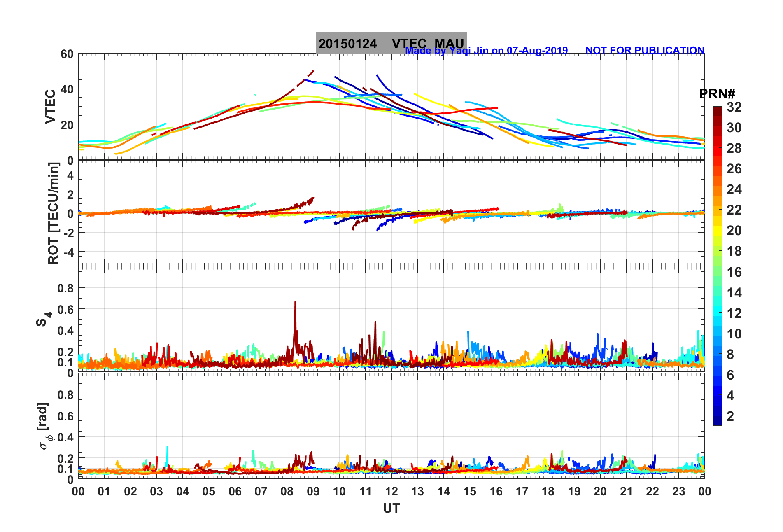
Task: Click the "20" tick on the VTEC axis
Action: click(67, 125)
